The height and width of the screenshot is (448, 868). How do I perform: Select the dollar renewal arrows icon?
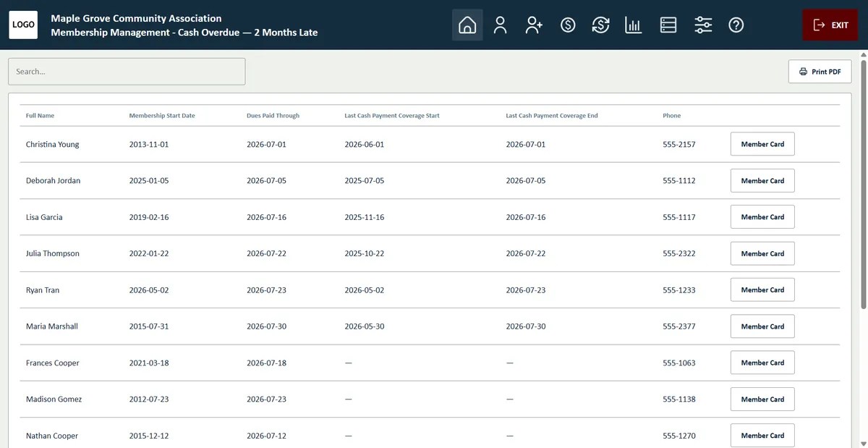tap(600, 25)
